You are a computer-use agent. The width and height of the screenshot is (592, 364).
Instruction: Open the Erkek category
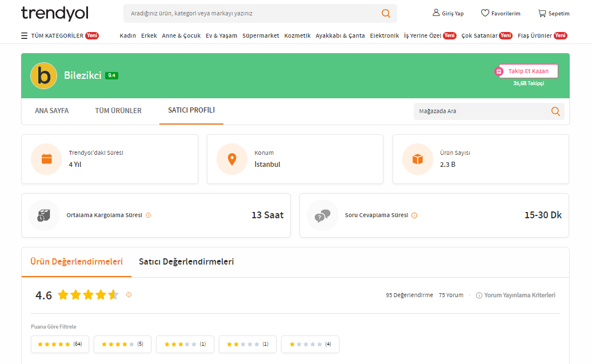click(149, 35)
